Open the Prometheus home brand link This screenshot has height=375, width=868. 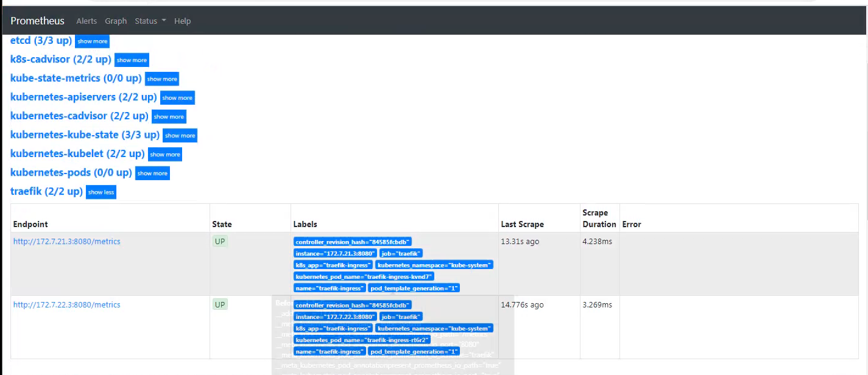[37, 21]
